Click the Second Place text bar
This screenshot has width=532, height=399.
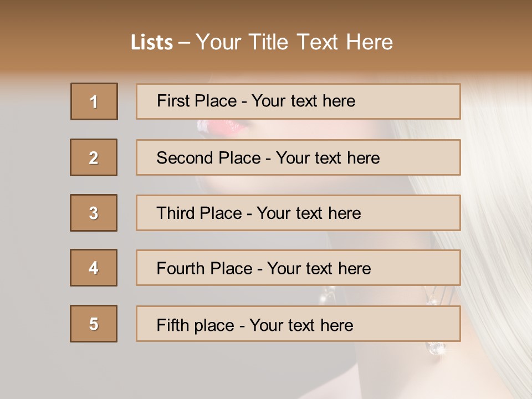point(298,157)
